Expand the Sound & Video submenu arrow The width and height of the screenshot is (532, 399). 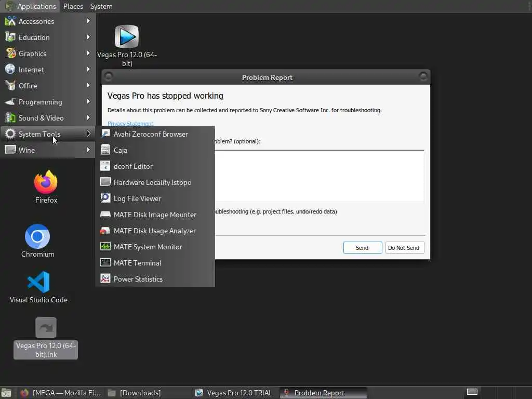point(88,118)
